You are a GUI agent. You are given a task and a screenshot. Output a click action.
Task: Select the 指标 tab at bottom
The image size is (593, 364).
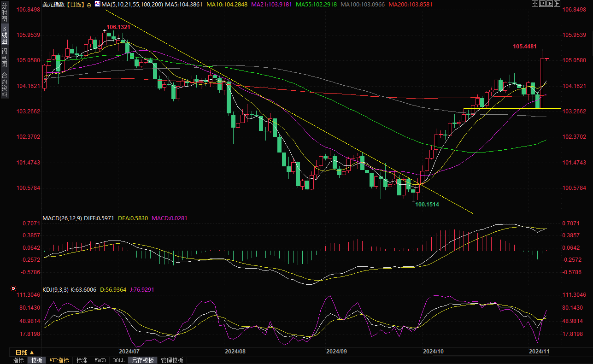tap(18, 360)
